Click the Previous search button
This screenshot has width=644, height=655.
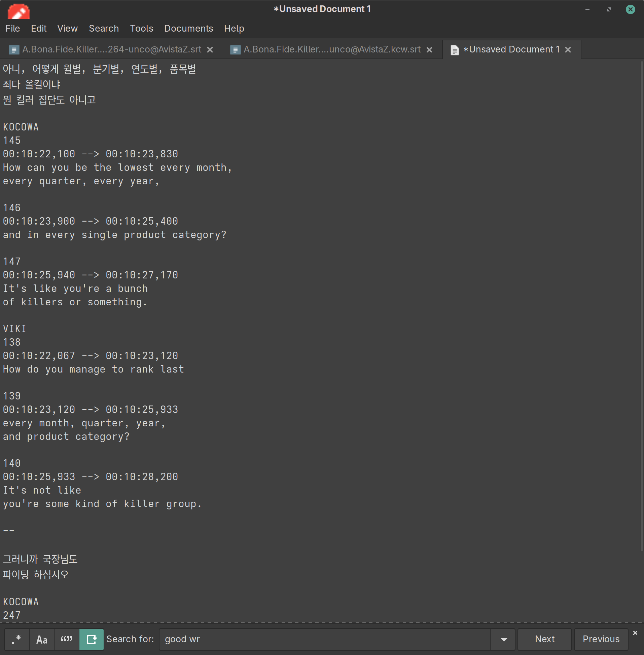coord(601,639)
